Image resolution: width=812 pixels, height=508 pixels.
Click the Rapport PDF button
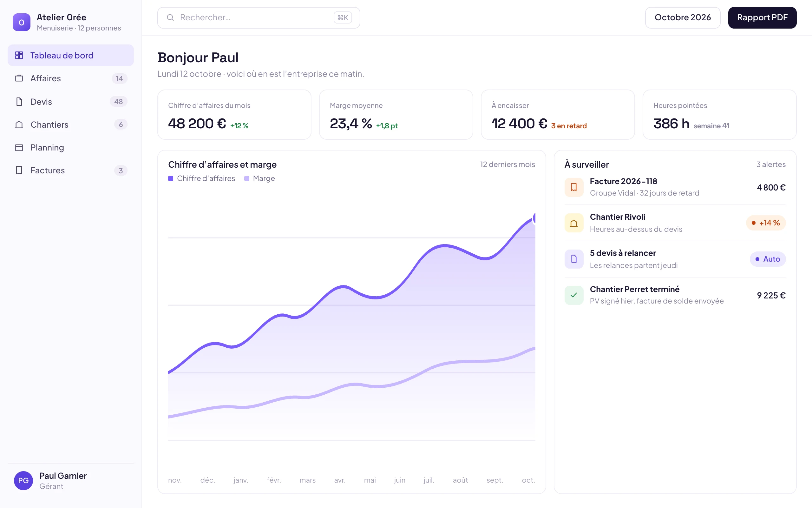(762, 17)
